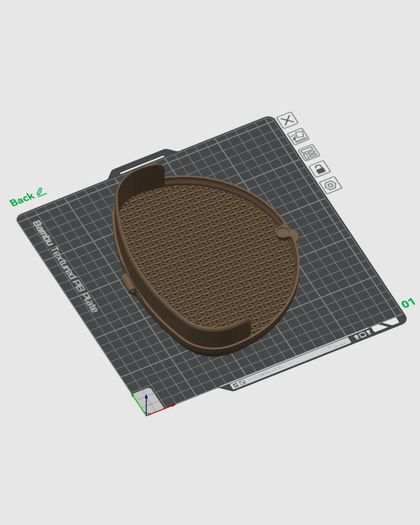Click the arrange objects layout icon

[x=309, y=152]
